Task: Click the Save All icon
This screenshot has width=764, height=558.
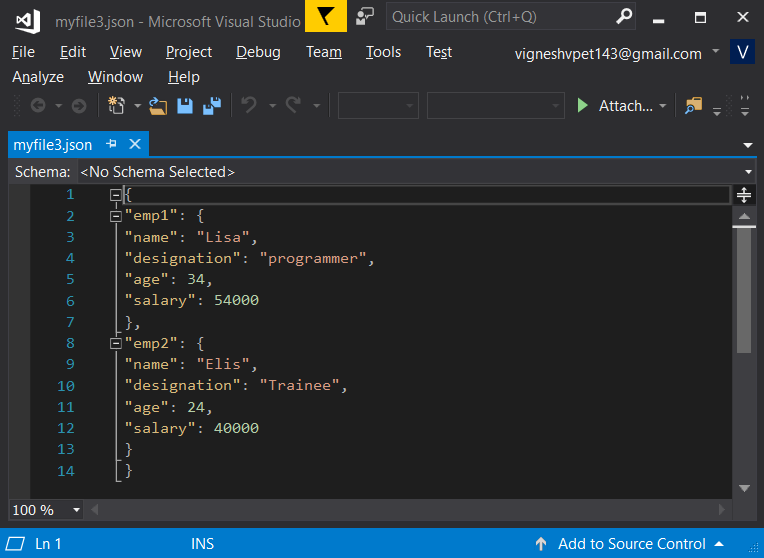Action: coord(212,105)
